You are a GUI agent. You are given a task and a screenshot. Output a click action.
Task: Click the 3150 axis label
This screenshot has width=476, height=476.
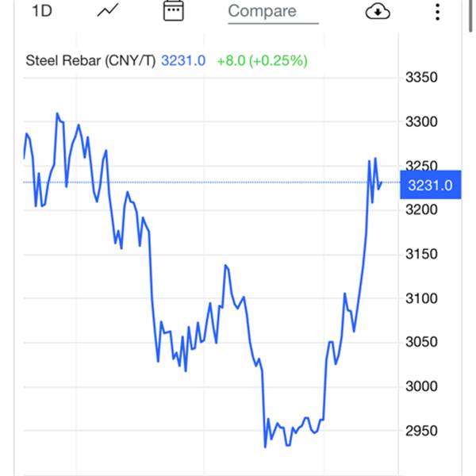[x=421, y=254]
